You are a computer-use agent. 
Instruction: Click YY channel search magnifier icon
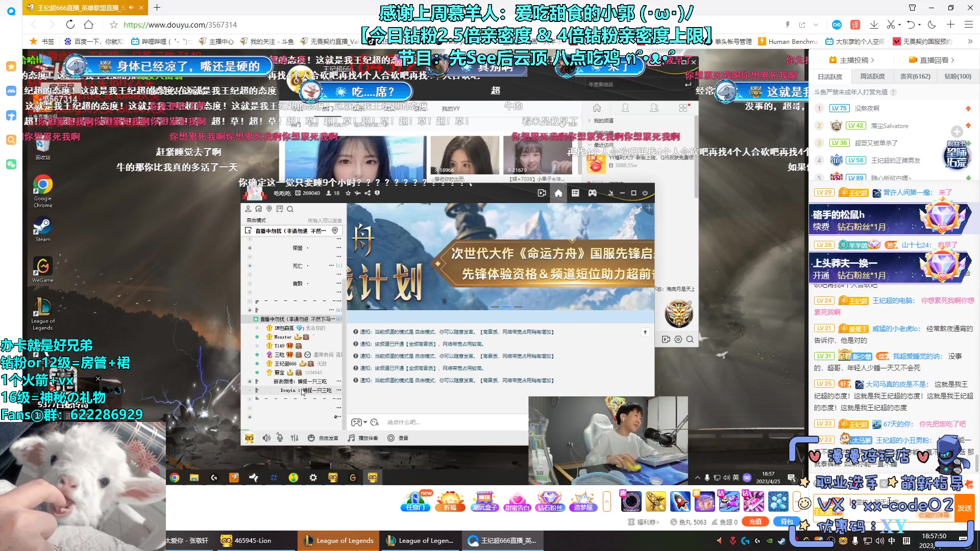290,209
